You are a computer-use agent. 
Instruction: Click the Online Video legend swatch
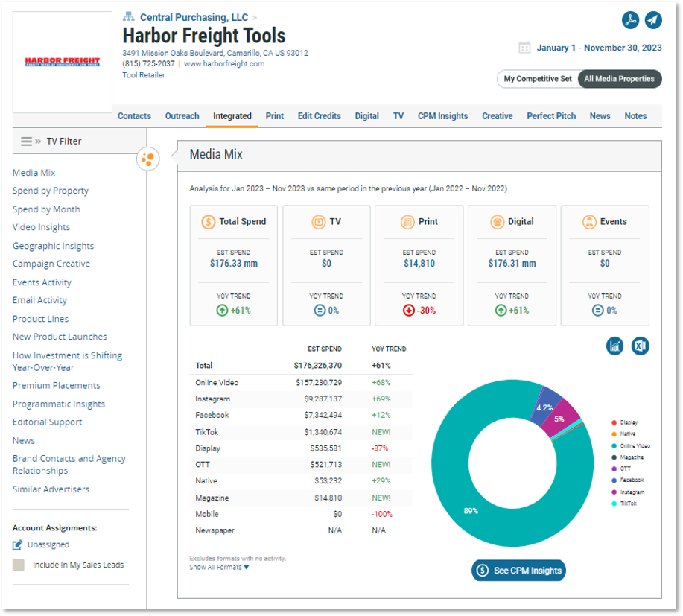point(613,445)
